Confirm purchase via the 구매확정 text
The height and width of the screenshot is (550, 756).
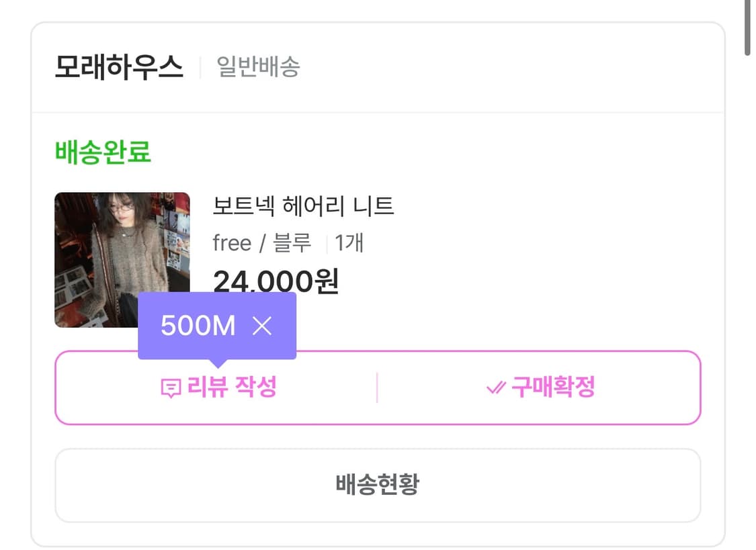tap(553, 387)
